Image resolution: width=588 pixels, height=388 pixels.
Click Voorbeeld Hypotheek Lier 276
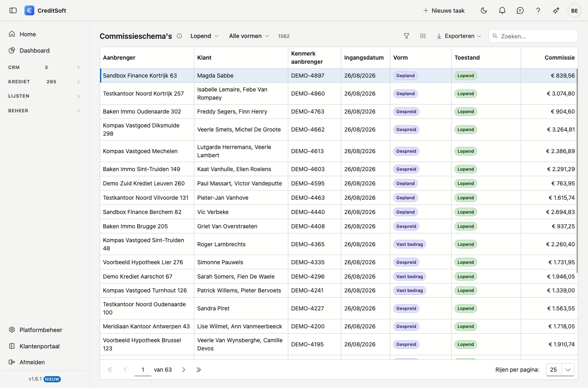[143, 262]
